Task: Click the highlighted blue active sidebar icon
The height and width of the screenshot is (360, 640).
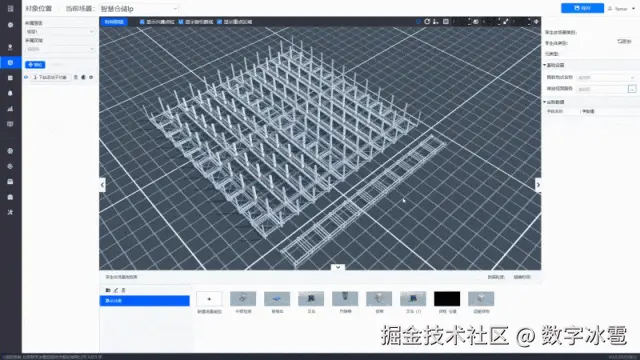Action: [11, 62]
